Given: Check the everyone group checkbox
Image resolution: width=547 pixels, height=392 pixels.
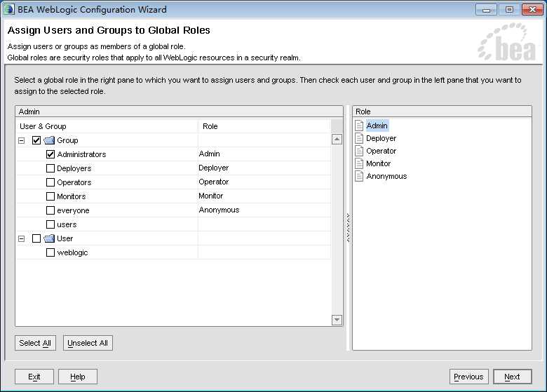Looking at the screenshot, I should [x=50, y=210].
